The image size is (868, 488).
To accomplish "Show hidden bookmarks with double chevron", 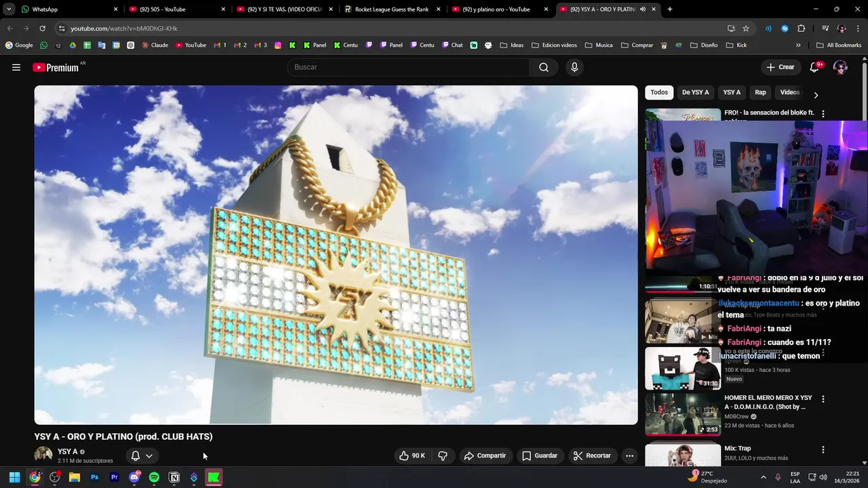I will click(x=798, y=45).
